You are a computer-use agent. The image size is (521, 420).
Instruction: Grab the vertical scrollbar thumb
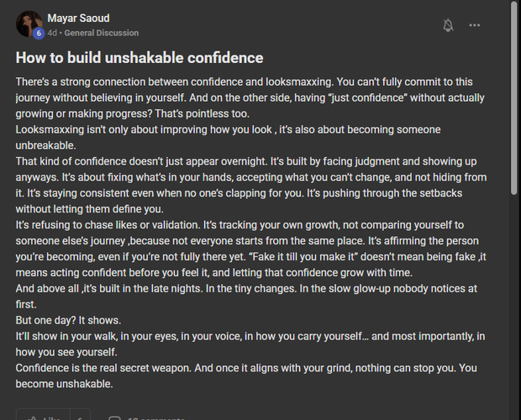[514, 98]
